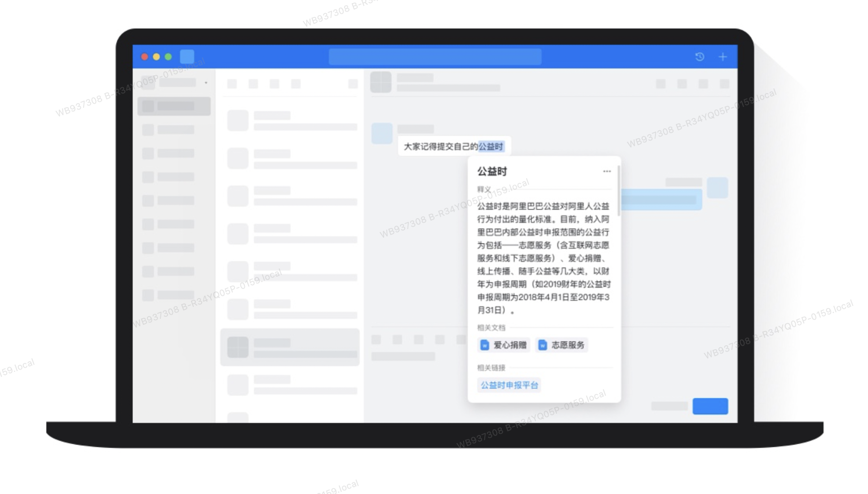The width and height of the screenshot is (868, 494).
Task: Click the group avatar in the chat header
Action: point(380,83)
